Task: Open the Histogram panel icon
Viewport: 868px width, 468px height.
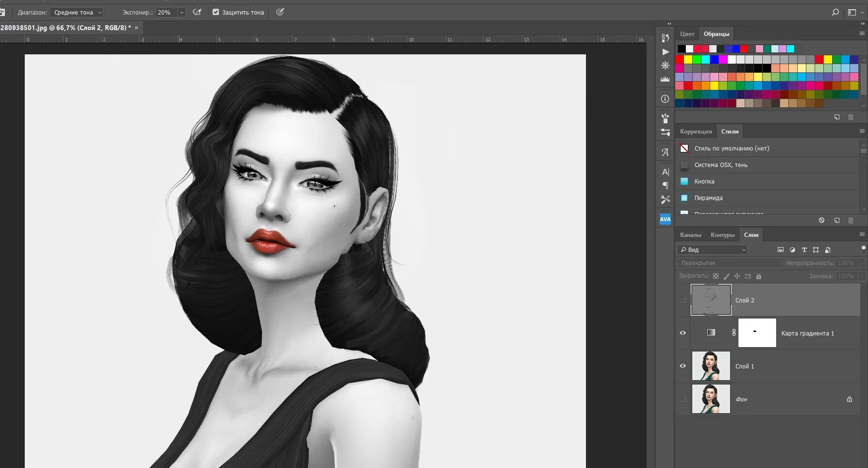Action: point(665,79)
